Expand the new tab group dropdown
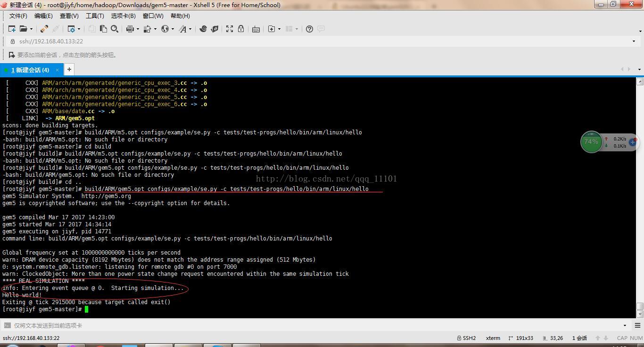This screenshot has width=644, height=347. [279, 29]
